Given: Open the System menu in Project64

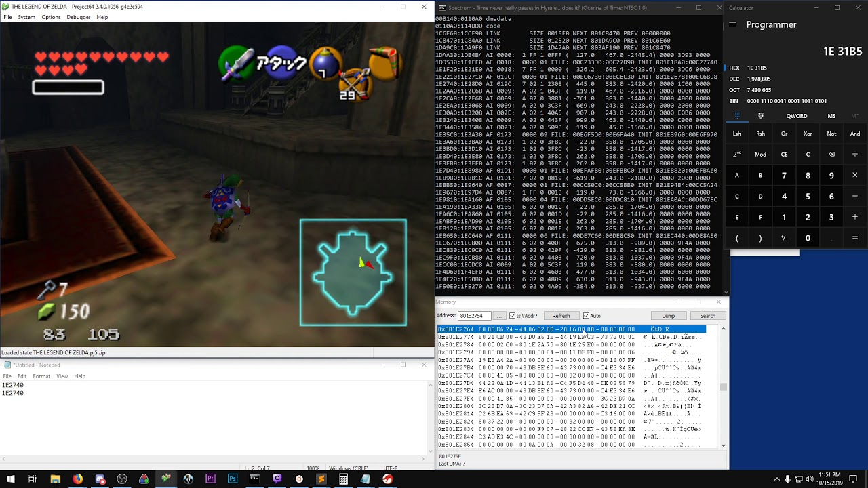Looking at the screenshot, I should coord(26,17).
